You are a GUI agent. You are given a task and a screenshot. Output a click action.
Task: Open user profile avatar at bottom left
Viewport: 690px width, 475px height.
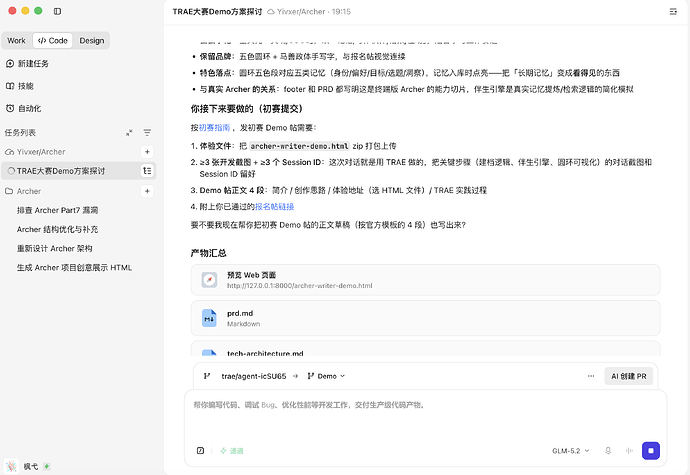(x=11, y=466)
